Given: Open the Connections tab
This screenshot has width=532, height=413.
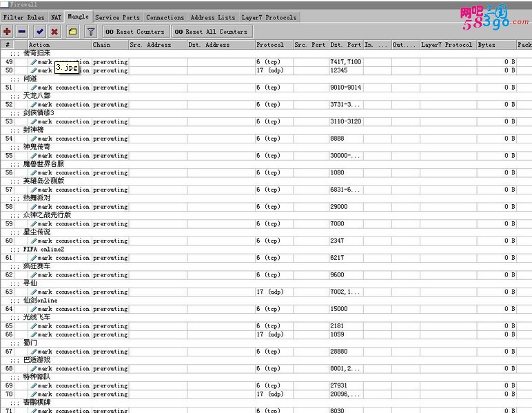Looking at the screenshot, I should pos(165,17).
